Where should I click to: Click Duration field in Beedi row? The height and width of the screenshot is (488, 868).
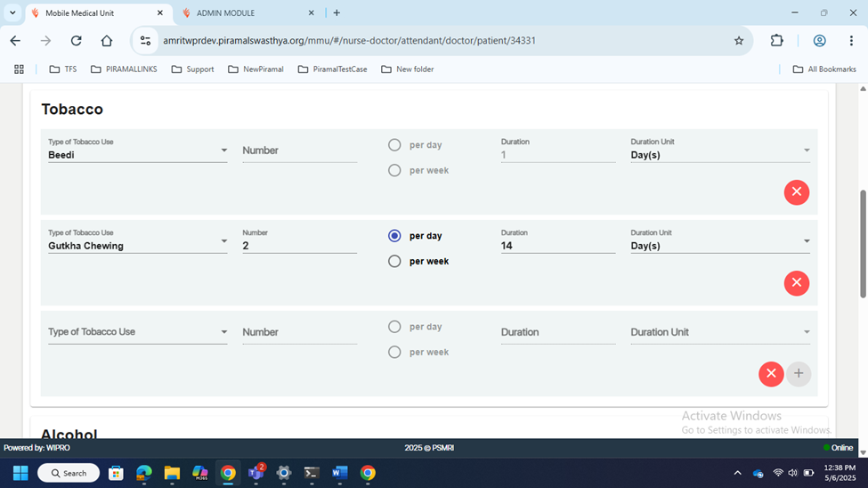(x=558, y=150)
